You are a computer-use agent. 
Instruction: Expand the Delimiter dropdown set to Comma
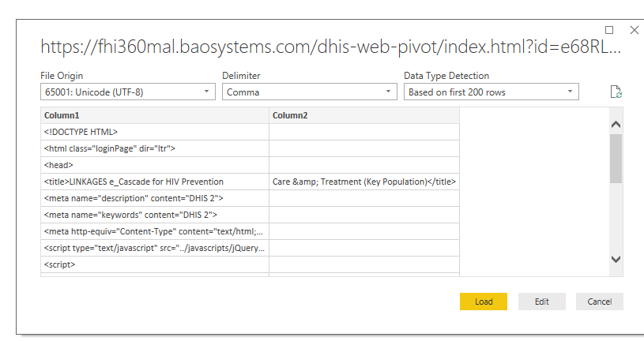tap(310, 92)
